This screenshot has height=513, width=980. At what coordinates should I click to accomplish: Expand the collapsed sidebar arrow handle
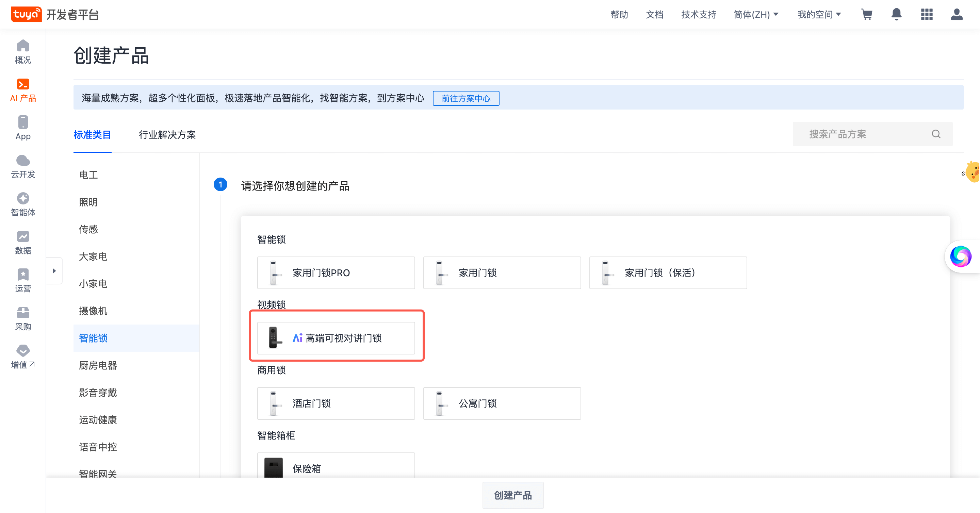(54, 271)
